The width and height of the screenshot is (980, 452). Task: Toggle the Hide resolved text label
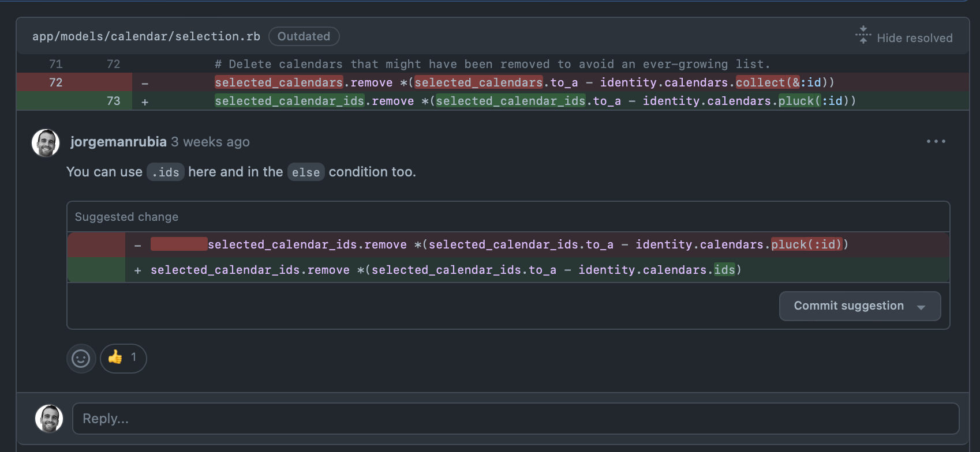914,38
